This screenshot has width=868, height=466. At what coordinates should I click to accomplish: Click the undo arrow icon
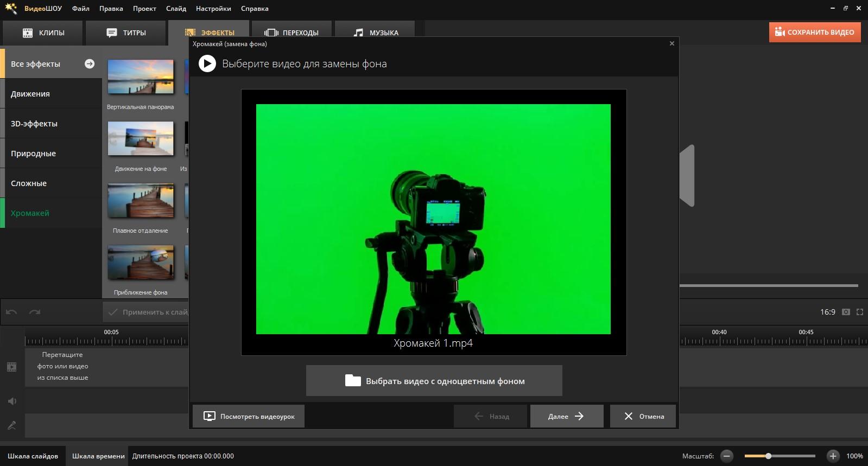point(11,312)
